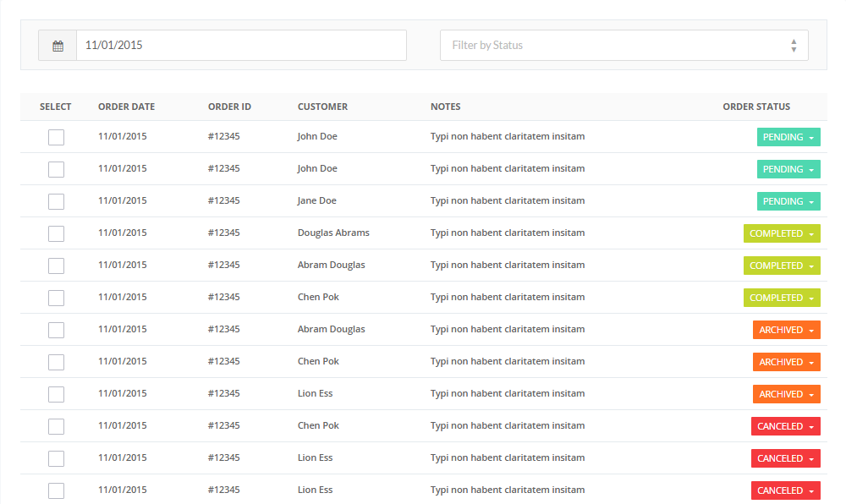The height and width of the screenshot is (504, 846).
Task: Open the Archived status dropdown for Lion Ess
Action: click(786, 394)
